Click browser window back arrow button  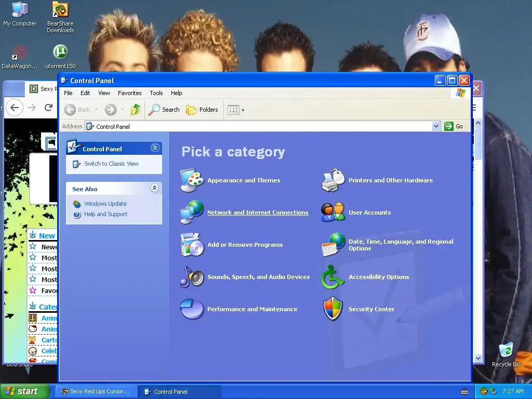[14, 108]
